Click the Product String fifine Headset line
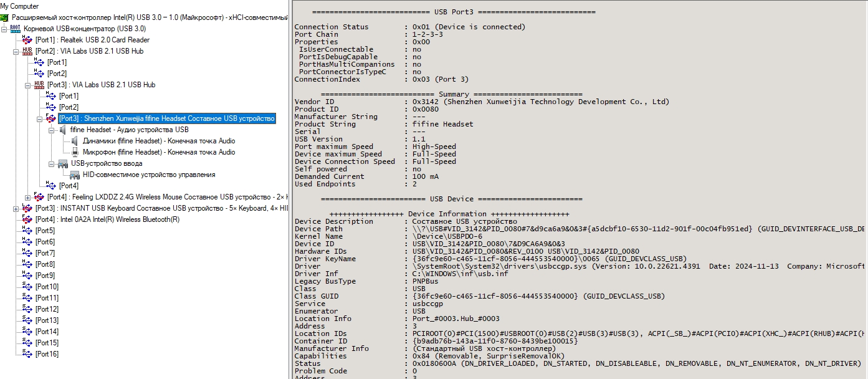This screenshot has height=379, width=868. tap(384, 124)
